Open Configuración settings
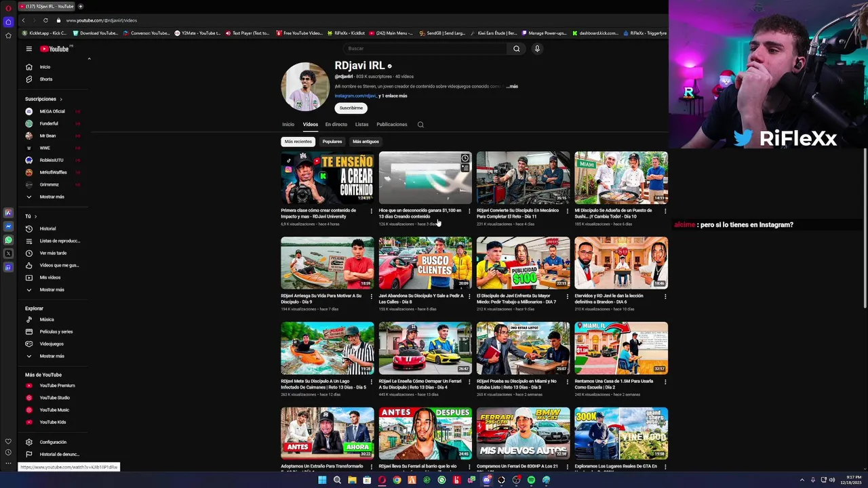 [53, 443]
